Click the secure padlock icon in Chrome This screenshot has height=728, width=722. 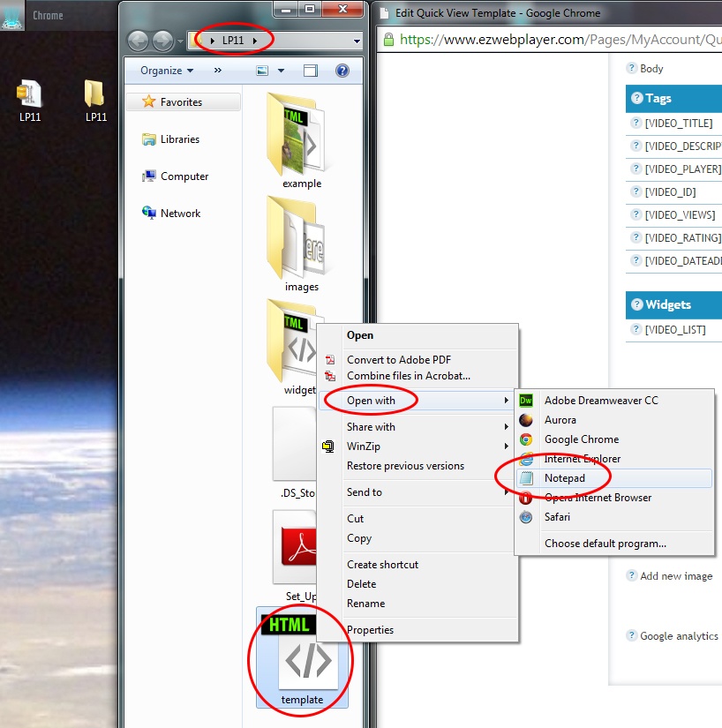(x=388, y=40)
